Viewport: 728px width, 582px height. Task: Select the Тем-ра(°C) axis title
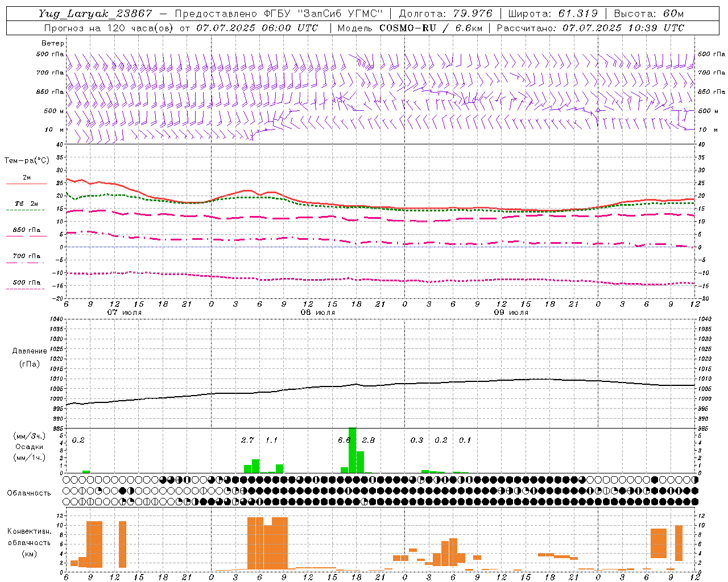27,161
